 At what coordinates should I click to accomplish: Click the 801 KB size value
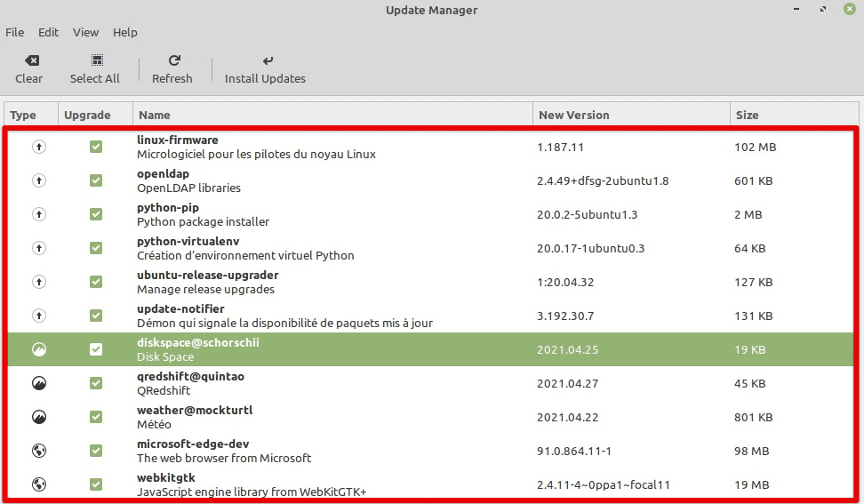point(753,418)
